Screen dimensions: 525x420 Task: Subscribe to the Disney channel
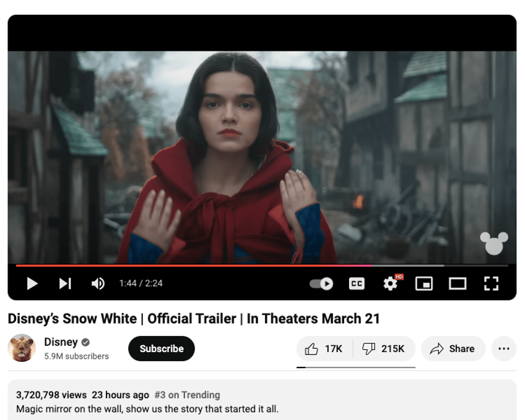pyautogui.click(x=162, y=348)
